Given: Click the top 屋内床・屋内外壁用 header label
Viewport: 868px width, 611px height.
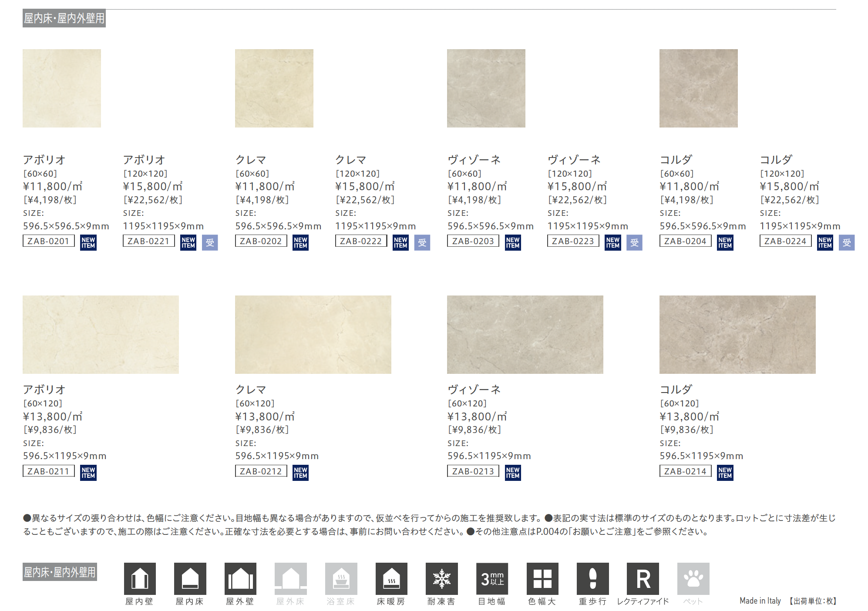Looking at the screenshot, I should (x=64, y=18).
